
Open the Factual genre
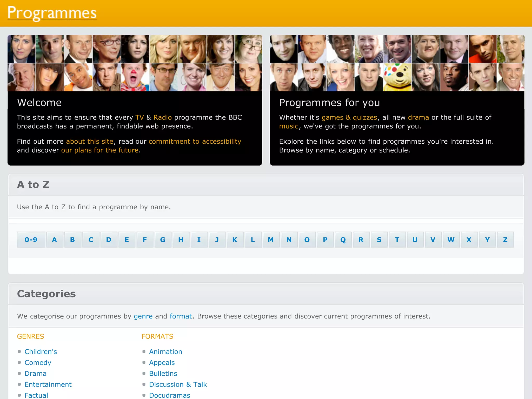click(x=36, y=395)
